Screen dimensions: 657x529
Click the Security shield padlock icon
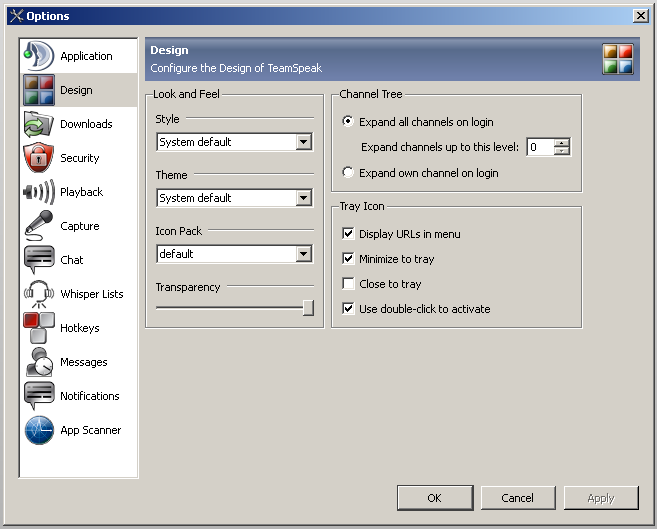(39, 157)
